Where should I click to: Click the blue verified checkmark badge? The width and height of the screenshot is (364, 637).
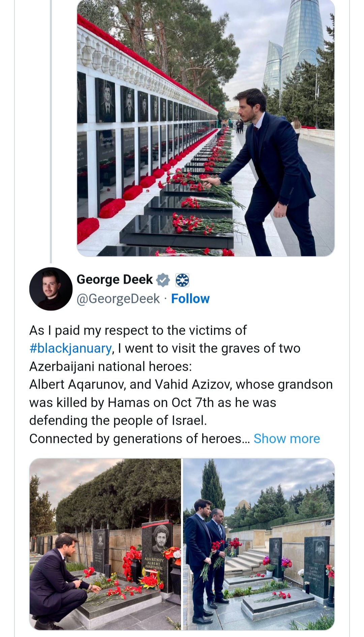coord(163,280)
